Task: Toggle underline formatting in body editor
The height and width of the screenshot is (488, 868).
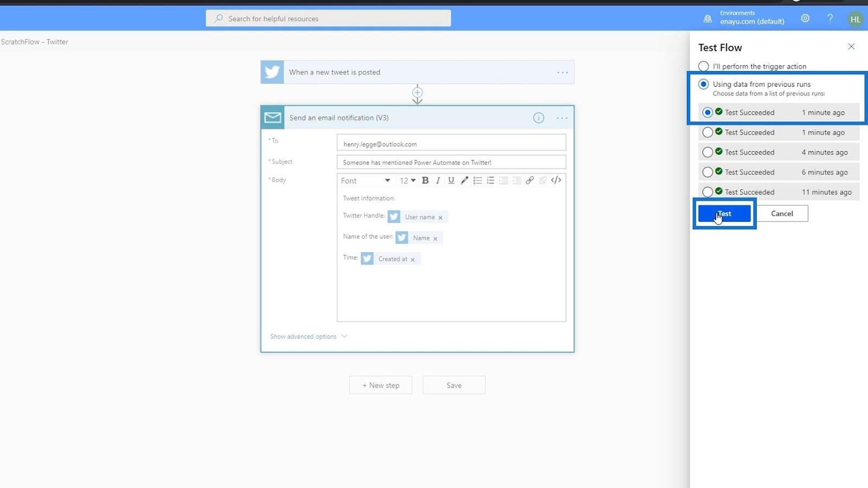Action: tap(451, 181)
